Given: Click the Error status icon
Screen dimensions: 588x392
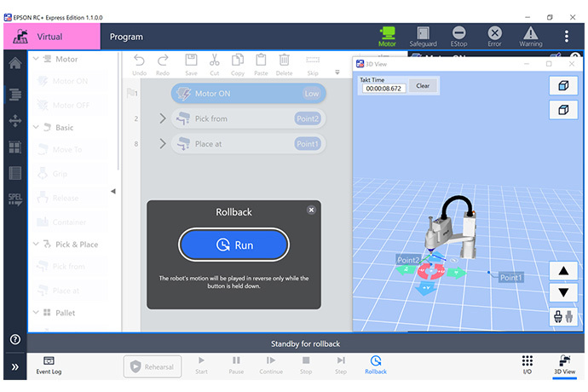Looking at the screenshot, I should coord(494,37).
